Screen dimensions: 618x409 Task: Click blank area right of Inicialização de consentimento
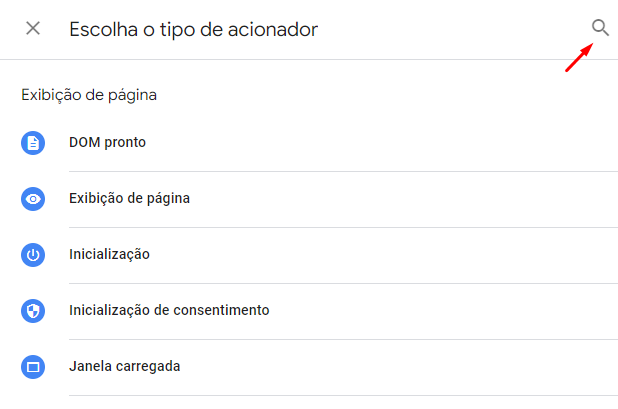click(x=443, y=310)
